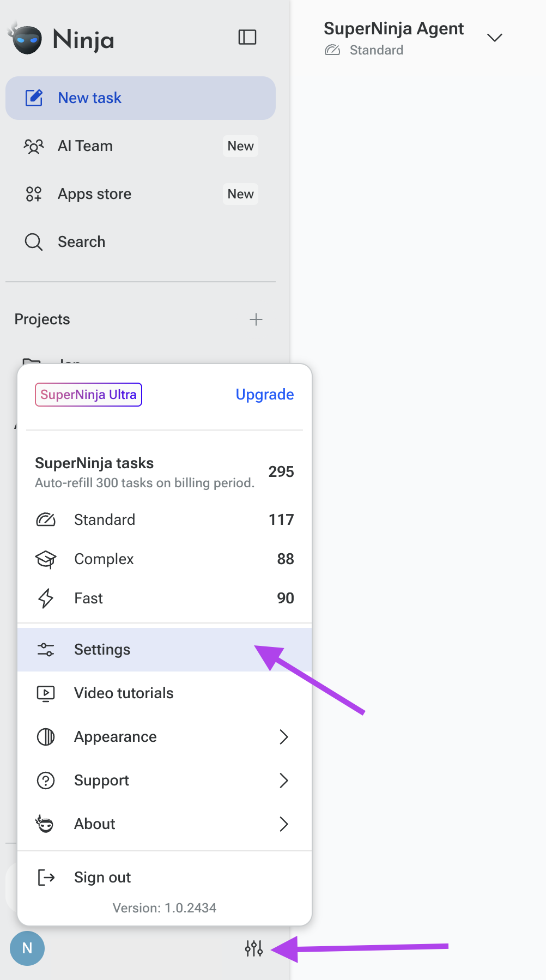Click the Apps store grid icon

point(34,194)
